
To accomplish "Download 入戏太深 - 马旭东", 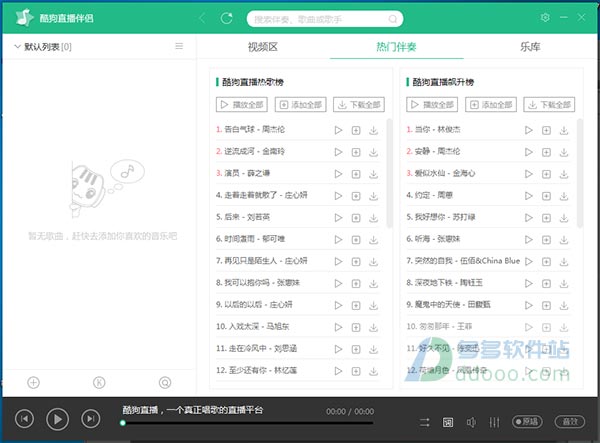I will 373,327.
